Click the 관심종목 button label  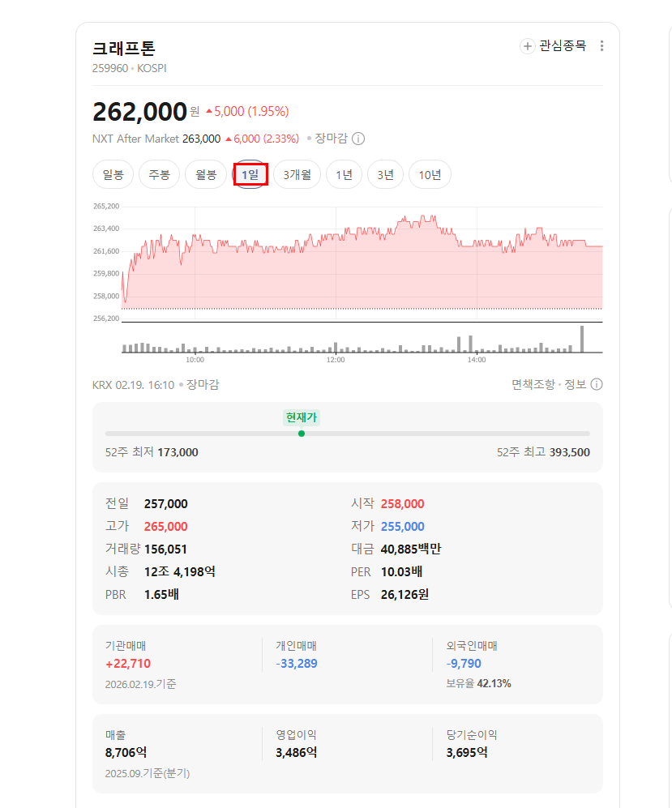pos(563,46)
